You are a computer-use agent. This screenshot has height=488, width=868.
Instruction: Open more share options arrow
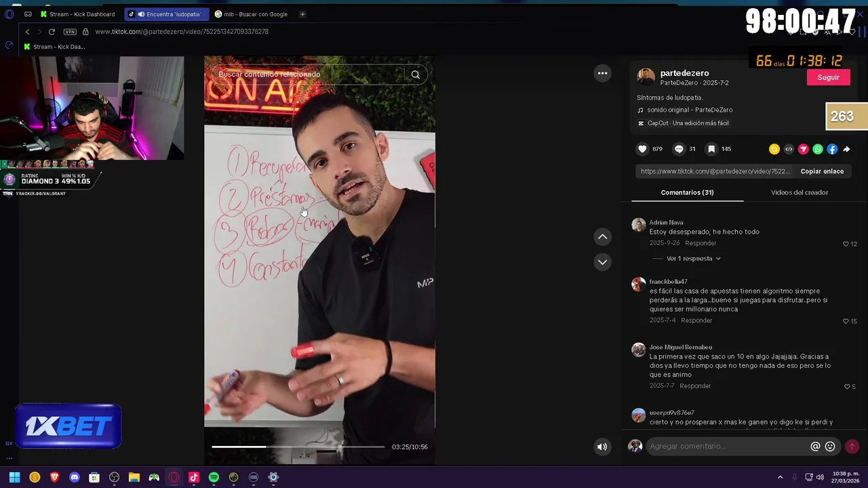click(846, 149)
